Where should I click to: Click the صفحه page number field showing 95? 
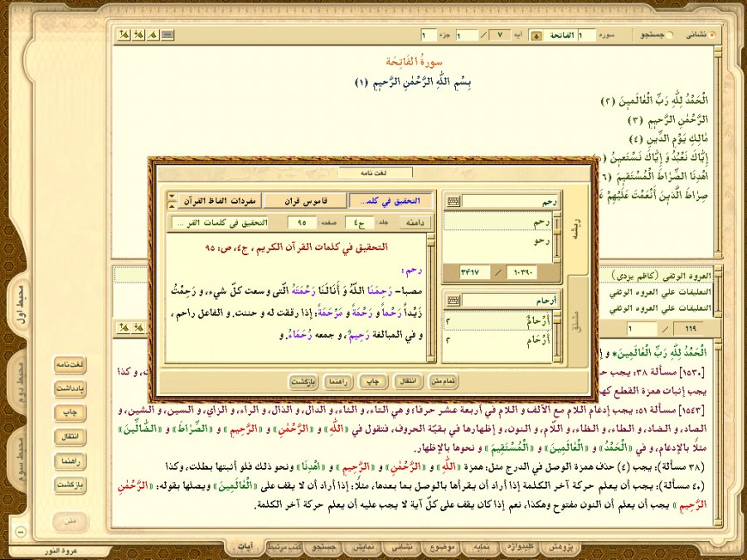click(303, 223)
